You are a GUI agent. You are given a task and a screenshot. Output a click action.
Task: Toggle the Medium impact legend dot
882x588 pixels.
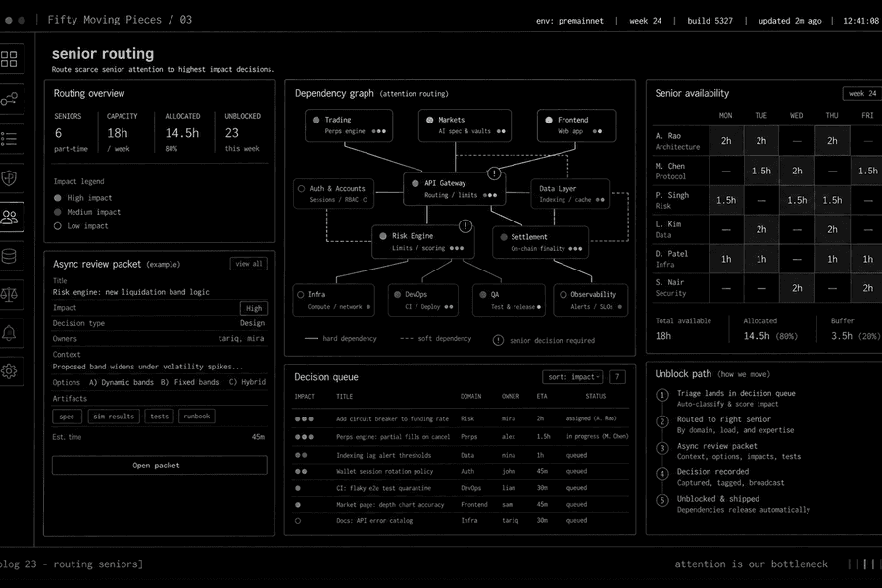(58, 212)
